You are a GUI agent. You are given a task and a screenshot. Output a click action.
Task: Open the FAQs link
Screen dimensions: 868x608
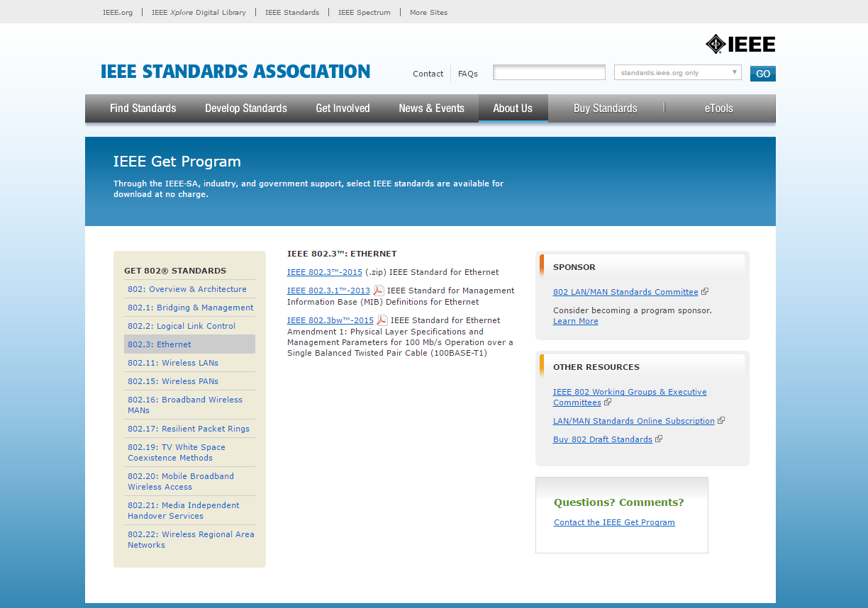pyautogui.click(x=468, y=74)
